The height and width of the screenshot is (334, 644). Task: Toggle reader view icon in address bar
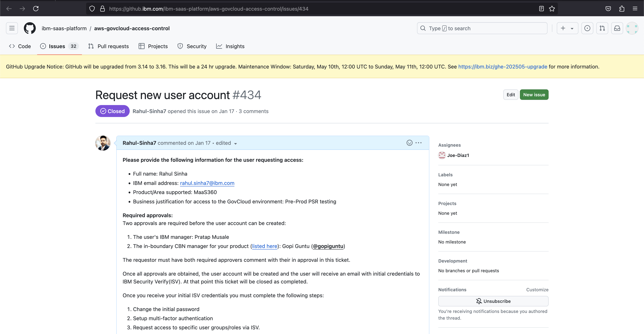click(x=541, y=9)
